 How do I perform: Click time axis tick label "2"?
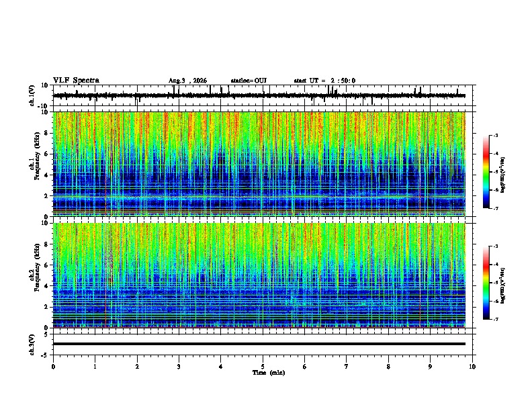pos(137,367)
